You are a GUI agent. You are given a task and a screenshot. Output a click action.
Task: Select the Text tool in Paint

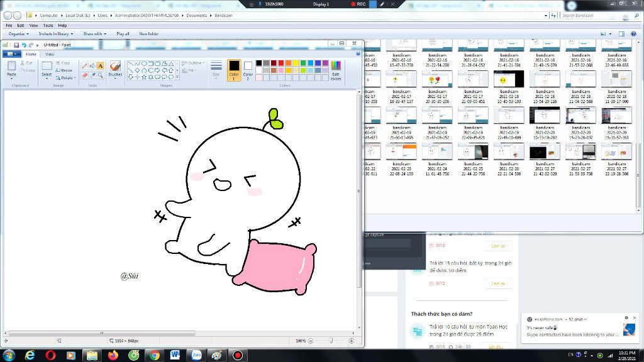point(100,66)
